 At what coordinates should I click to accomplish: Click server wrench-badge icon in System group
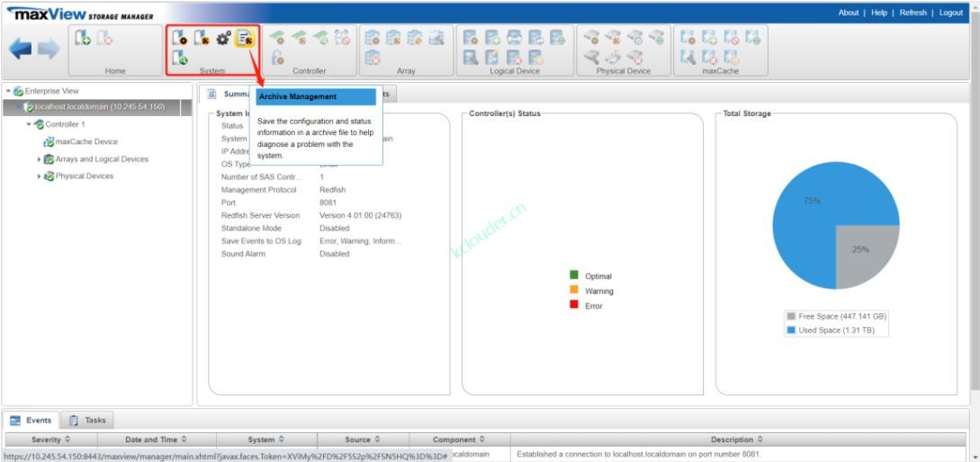click(x=201, y=38)
